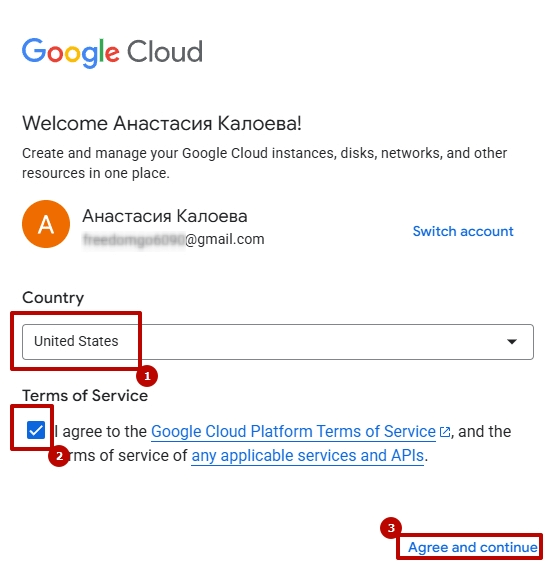
Task: Click the gmail.com email address text
Action: pyautogui.click(x=174, y=239)
